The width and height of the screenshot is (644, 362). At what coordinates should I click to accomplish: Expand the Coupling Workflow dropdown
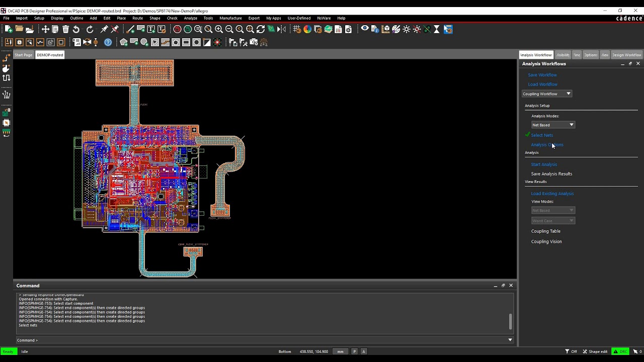[547, 94]
